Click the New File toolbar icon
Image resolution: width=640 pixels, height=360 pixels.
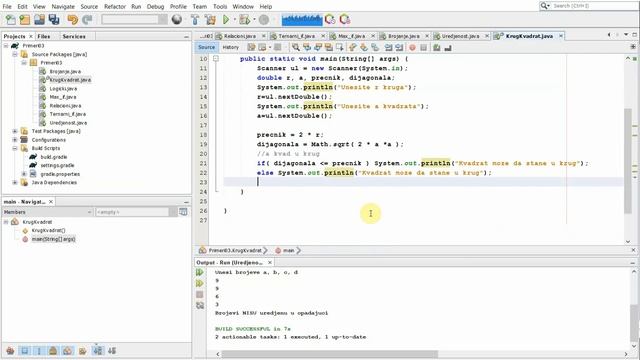pyautogui.click(x=11, y=19)
